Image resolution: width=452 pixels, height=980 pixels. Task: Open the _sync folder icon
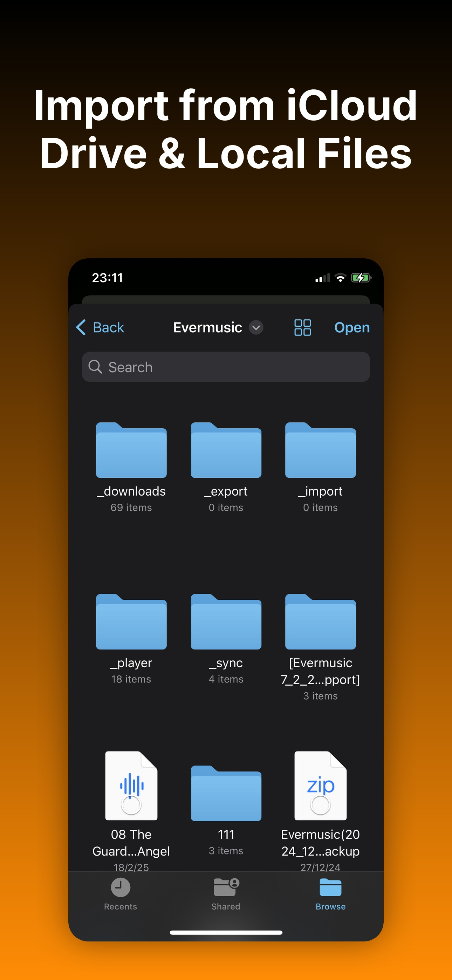226,622
